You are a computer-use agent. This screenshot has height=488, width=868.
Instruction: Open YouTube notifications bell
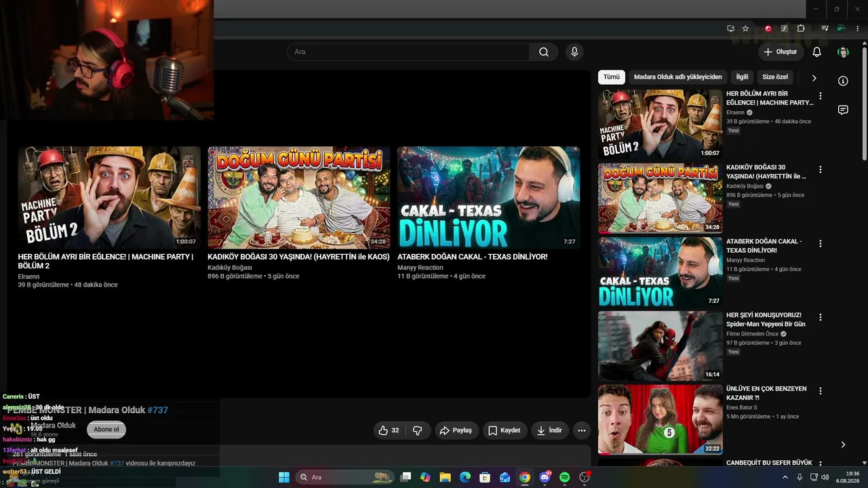pos(816,52)
